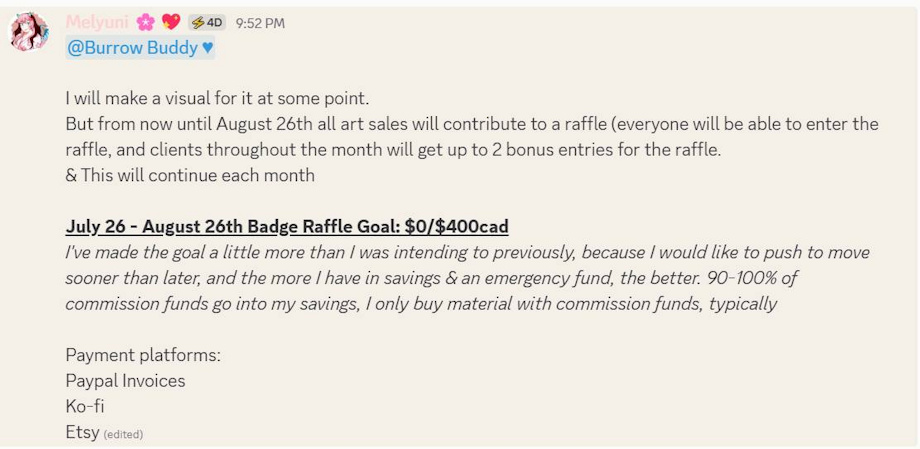Viewport: 920px width, 449px height.
Task: Click the @Burrow Buddy role mention
Action: pyautogui.click(x=132, y=47)
